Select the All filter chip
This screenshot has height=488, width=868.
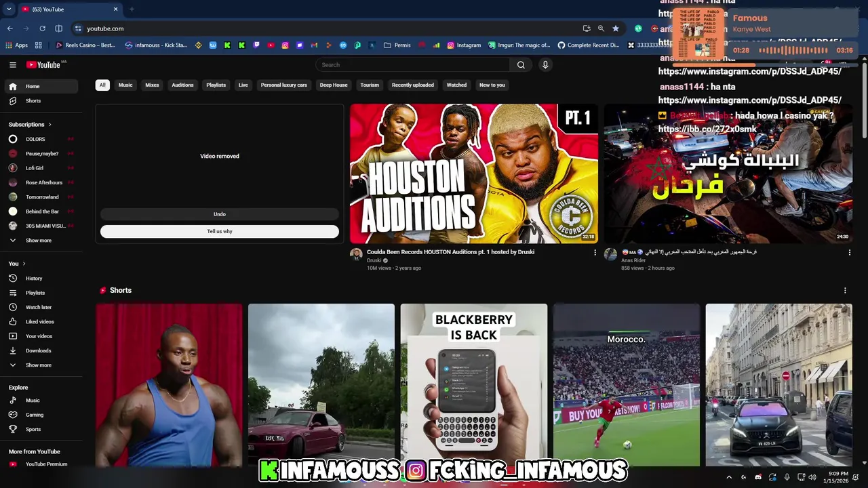click(x=102, y=85)
